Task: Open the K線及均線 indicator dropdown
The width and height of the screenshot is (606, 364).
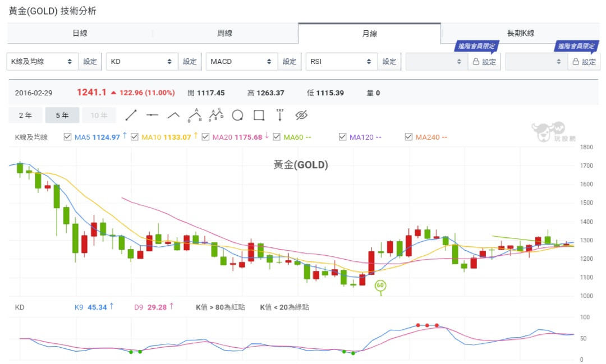Action: pyautogui.click(x=42, y=62)
